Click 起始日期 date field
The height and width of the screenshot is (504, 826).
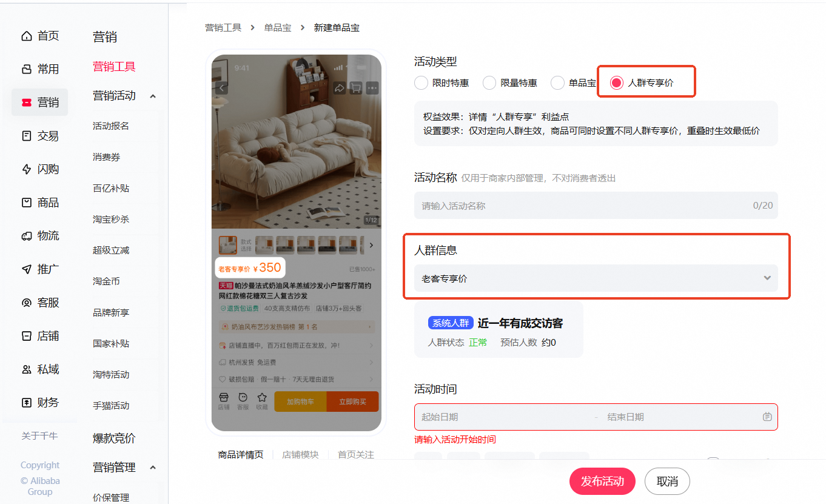[x=503, y=417]
